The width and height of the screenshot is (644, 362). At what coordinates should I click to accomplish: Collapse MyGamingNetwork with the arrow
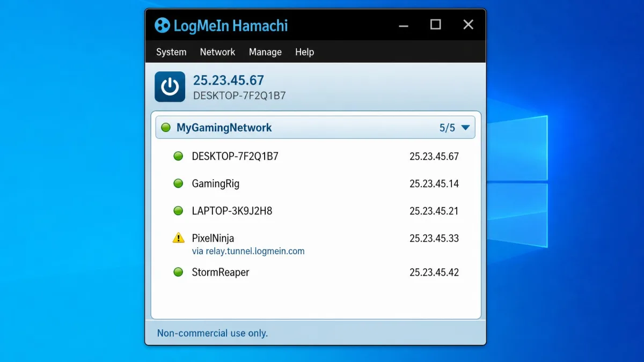(x=465, y=128)
